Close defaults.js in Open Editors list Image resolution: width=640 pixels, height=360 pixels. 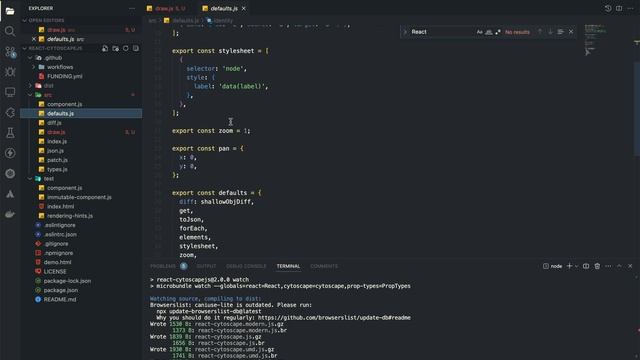click(34, 39)
